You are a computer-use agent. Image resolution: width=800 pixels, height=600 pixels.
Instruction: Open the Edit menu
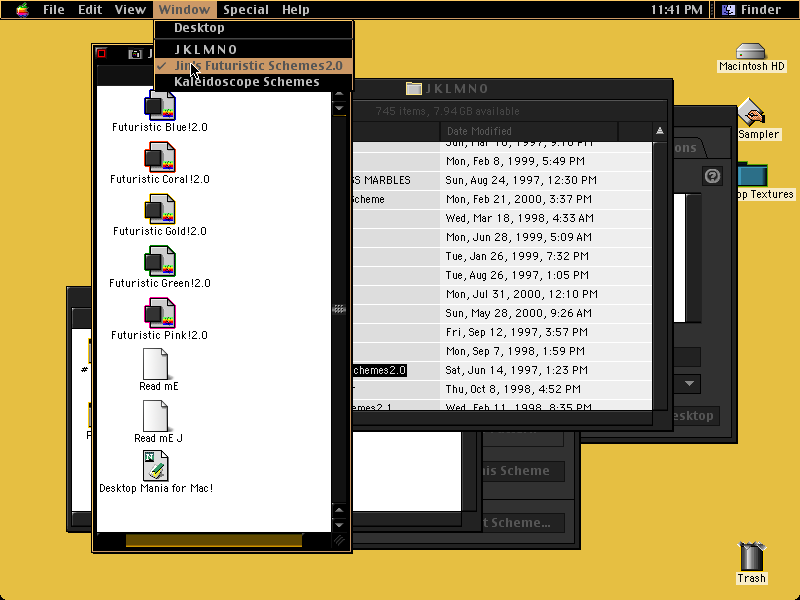coord(90,10)
